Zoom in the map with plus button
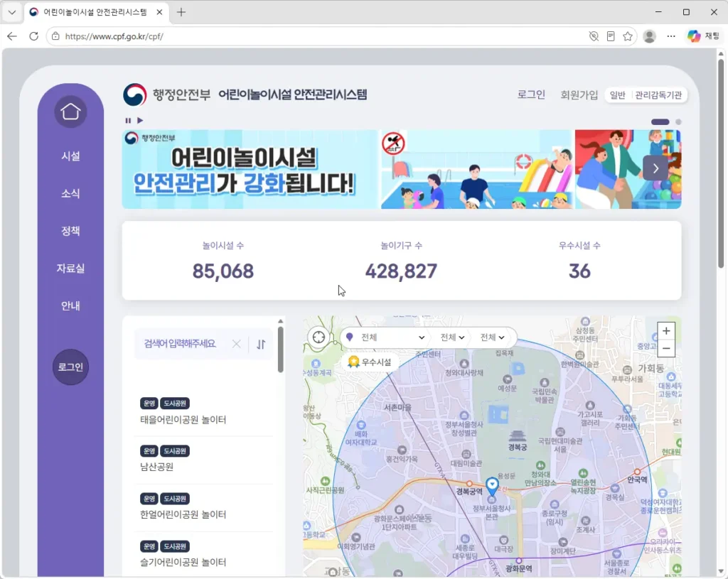Viewport: 728px width, 579px height. point(666,331)
